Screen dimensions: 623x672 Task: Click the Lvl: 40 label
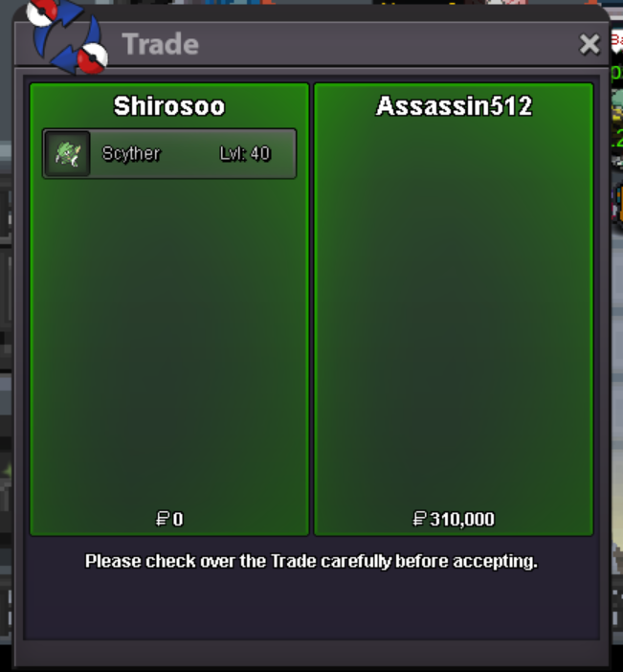(x=245, y=153)
